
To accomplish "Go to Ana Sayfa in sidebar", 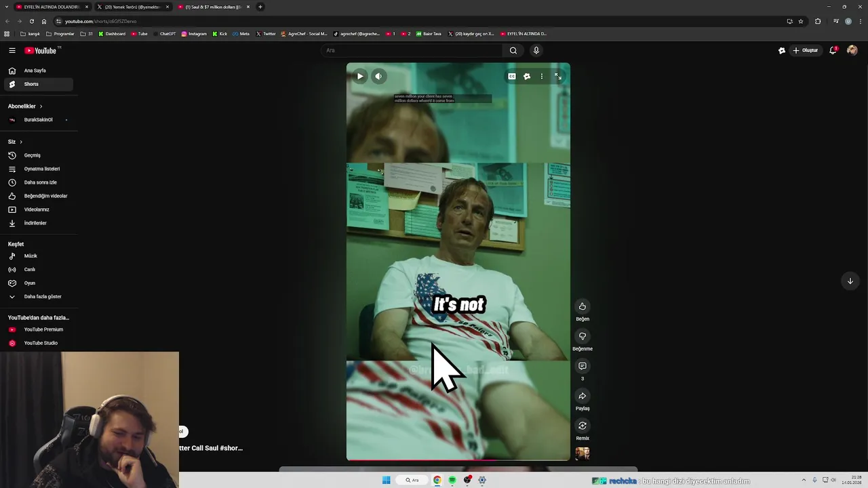I will 39,70.
